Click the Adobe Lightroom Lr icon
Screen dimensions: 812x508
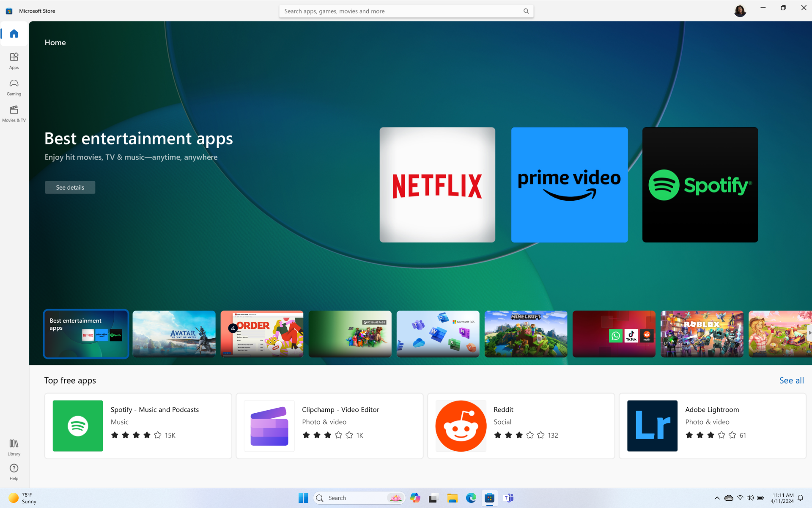coord(652,426)
